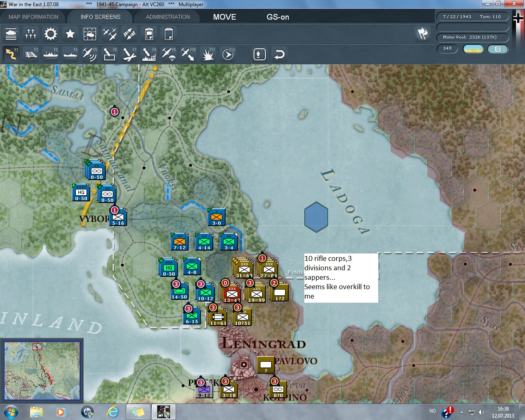Viewport: 525px width, 420px height.
Task: Open the weather map screen icon
Action: click(x=90, y=34)
